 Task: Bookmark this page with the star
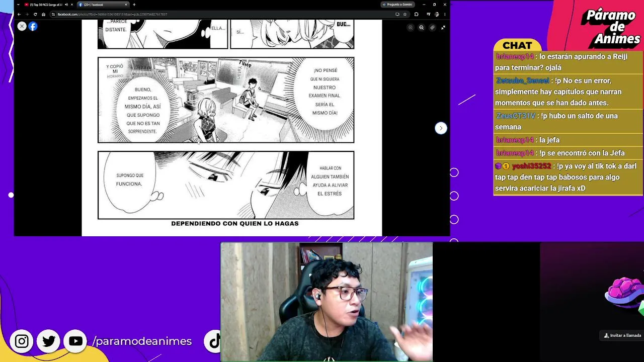(405, 14)
